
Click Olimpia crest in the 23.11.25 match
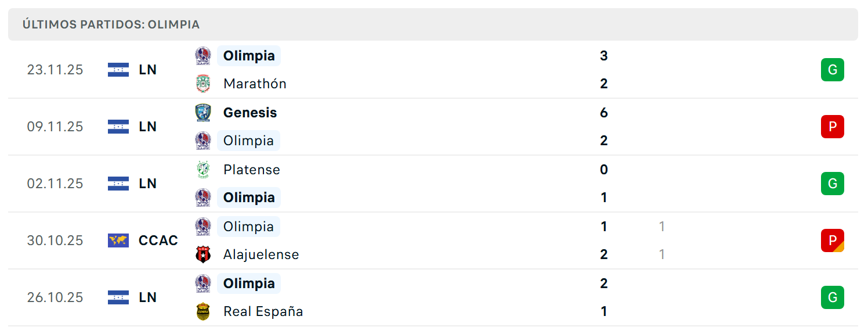[203, 56]
